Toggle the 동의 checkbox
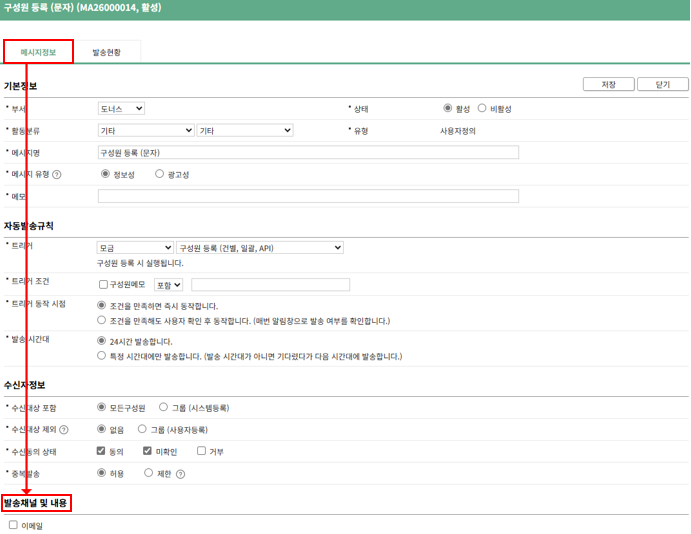The image size is (691, 534). [x=101, y=450]
